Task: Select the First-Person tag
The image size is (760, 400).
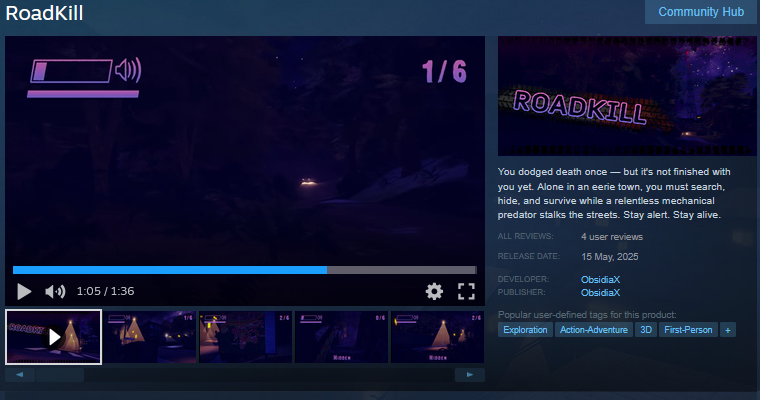Action: (x=688, y=330)
